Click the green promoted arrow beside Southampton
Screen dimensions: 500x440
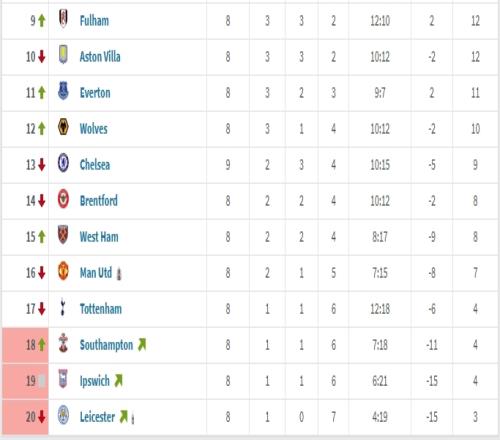click(x=142, y=345)
